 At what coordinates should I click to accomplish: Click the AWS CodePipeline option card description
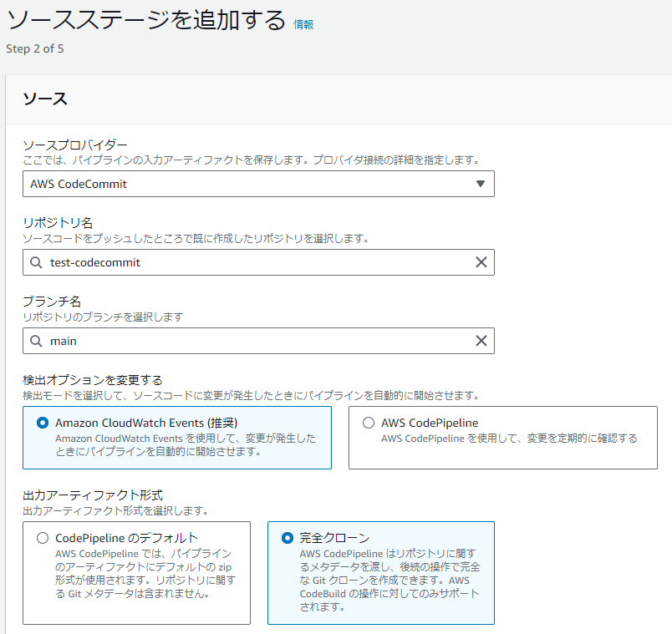pos(509,439)
